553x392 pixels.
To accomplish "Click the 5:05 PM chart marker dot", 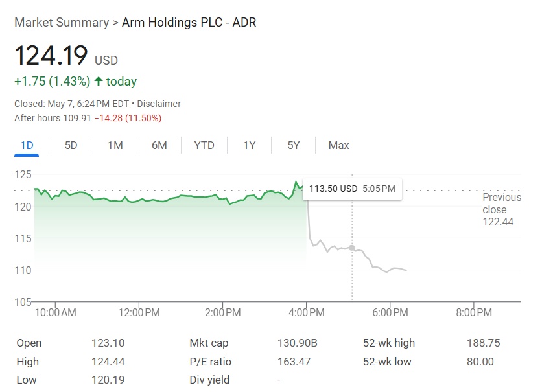I will [352, 248].
